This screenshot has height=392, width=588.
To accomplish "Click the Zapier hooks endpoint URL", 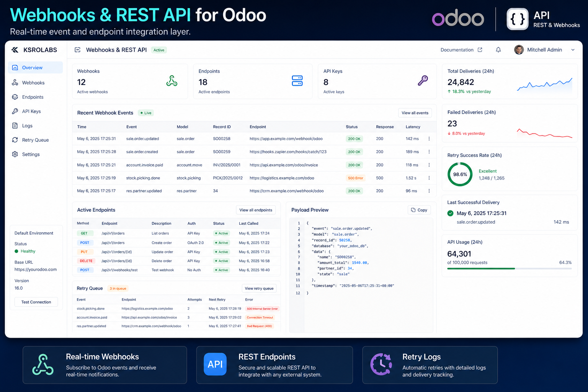I will coord(288,152).
